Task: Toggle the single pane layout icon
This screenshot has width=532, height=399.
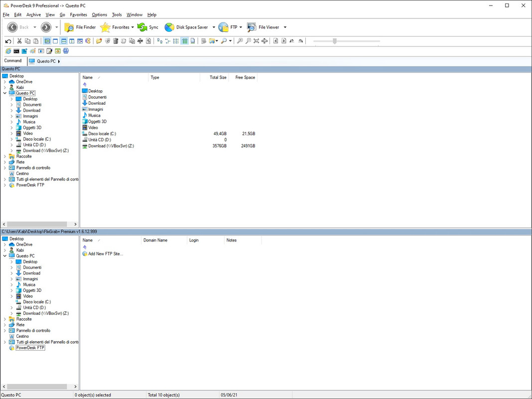Action: (55, 41)
